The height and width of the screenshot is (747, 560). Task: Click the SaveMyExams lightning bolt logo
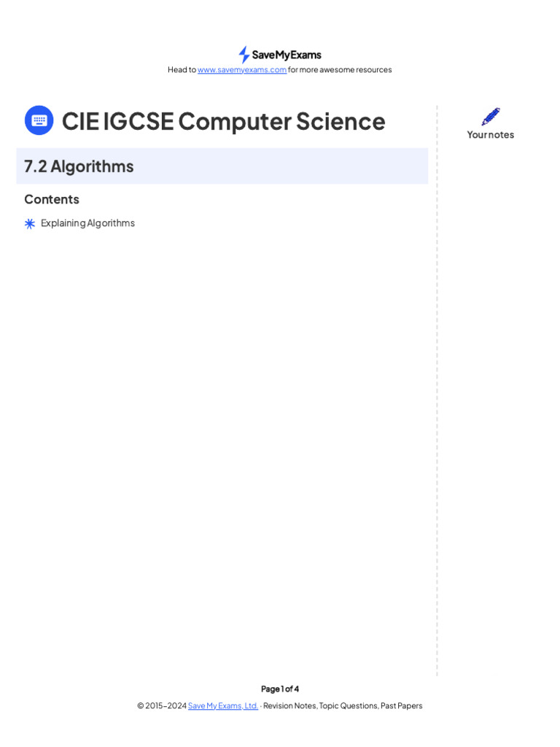point(244,55)
